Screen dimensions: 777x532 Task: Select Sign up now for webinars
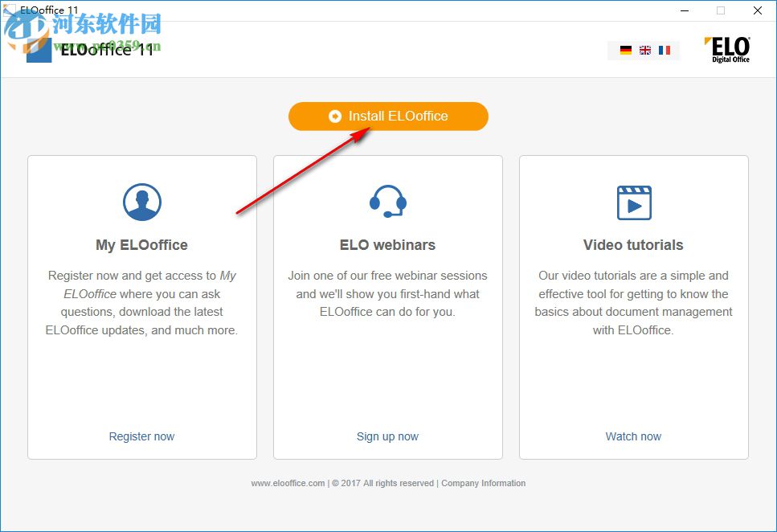pyautogui.click(x=388, y=436)
